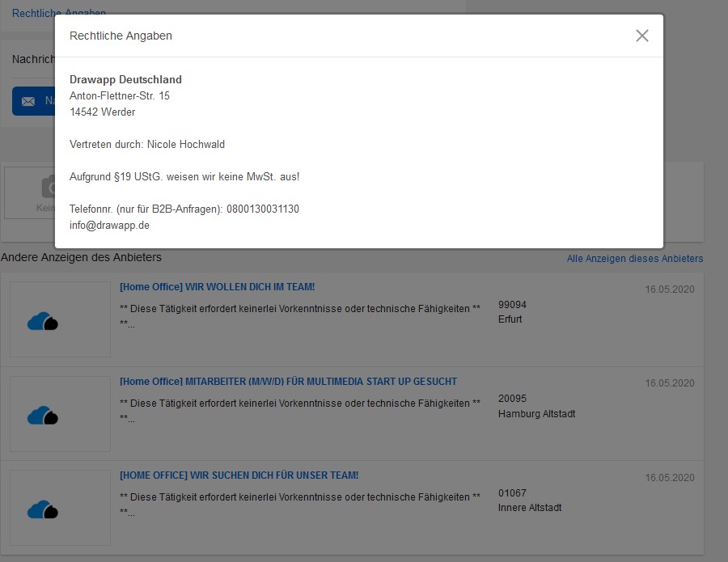This screenshot has width=728, height=562.
Task: Click the camera placeholder image behind dialog
Action: [30, 192]
